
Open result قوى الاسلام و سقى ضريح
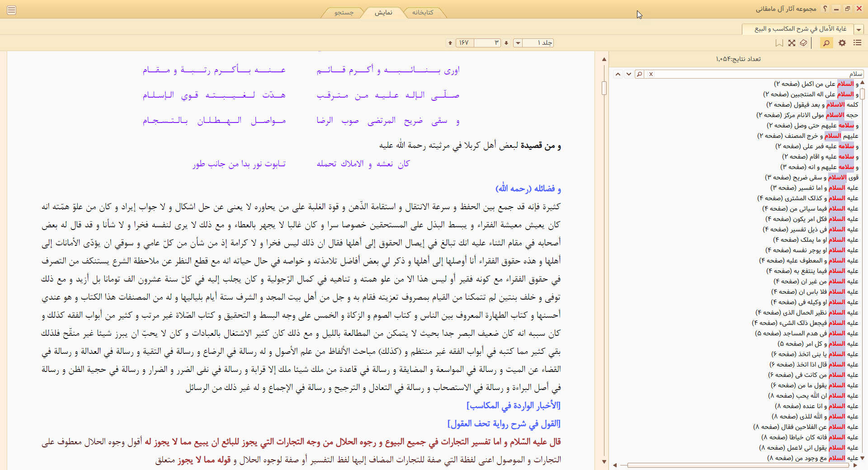tap(811, 178)
